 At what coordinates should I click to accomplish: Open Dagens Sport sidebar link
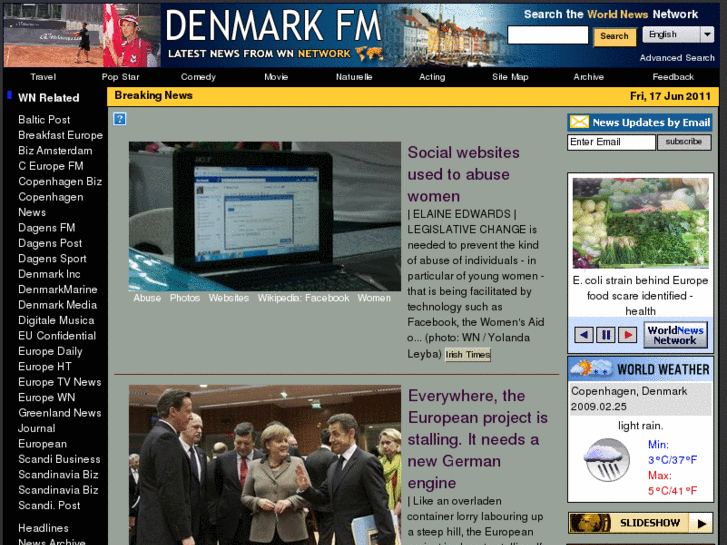pos(52,259)
